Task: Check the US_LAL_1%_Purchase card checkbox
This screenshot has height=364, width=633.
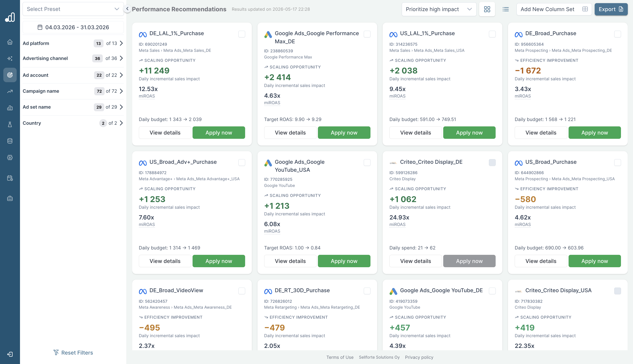Action: 492,34
